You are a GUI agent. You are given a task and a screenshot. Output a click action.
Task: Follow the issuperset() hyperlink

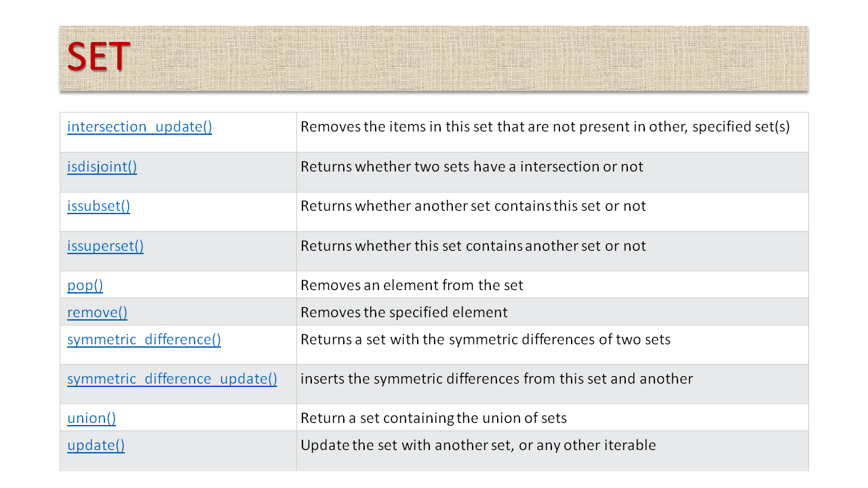tap(105, 245)
